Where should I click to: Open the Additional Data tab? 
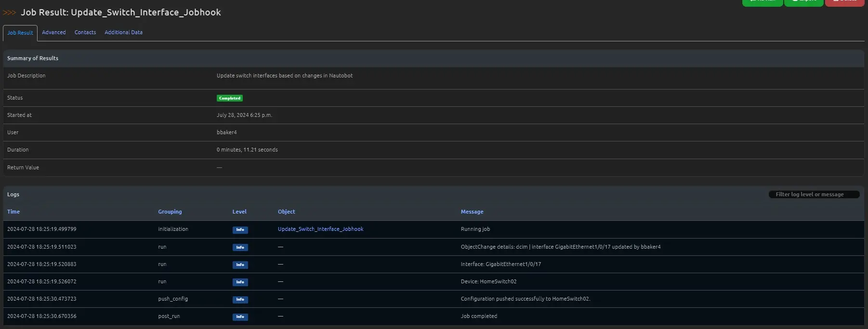pyautogui.click(x=123, y=32)
